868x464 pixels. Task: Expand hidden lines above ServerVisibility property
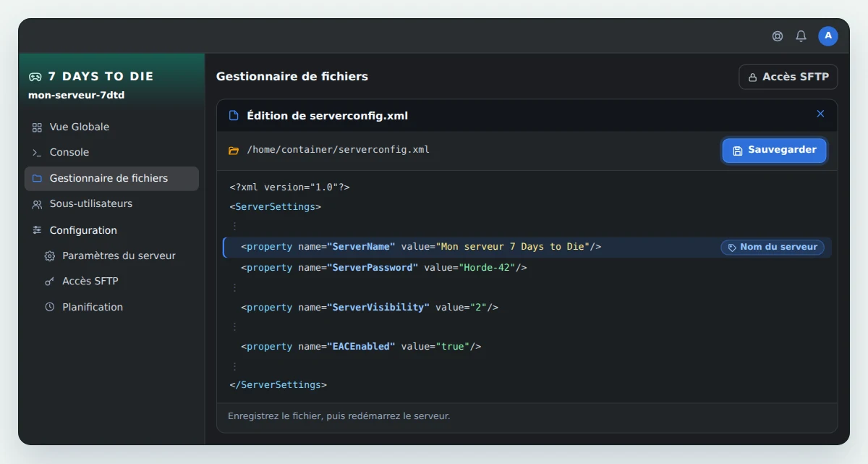pos(234,287)
